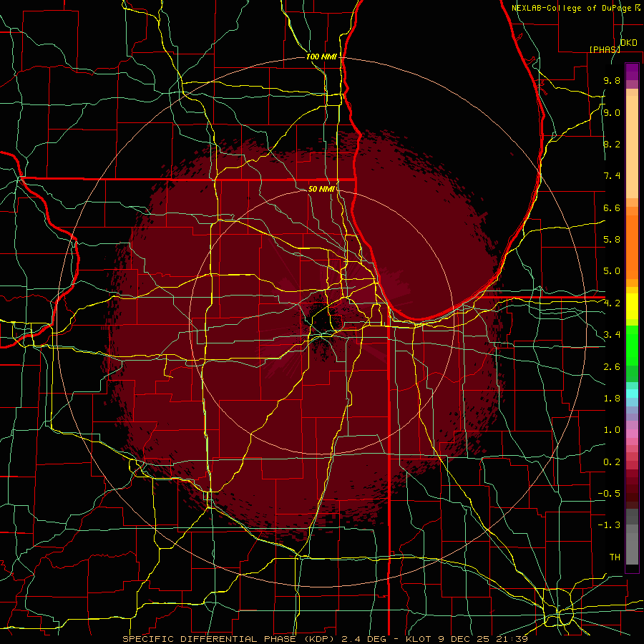The width and height of the screenshot is (644, 644).
Task: Click the 1.8 value on the scale
Action: click(612, 399)
